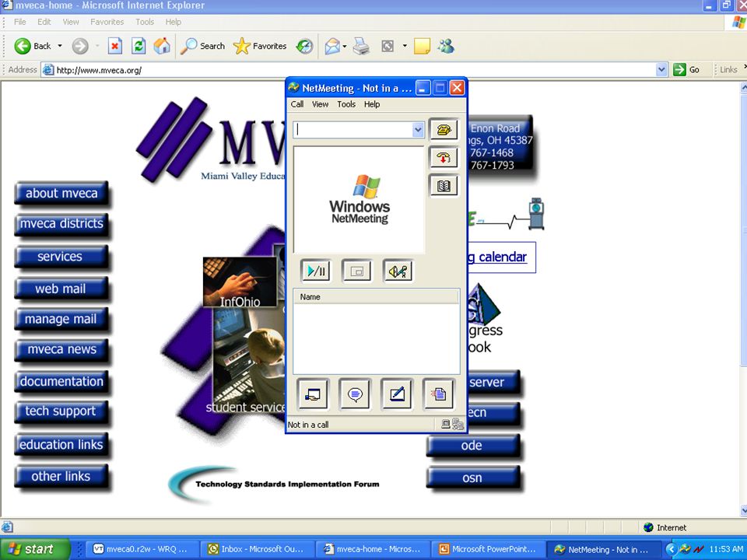Open the education links button

[61, 444]
